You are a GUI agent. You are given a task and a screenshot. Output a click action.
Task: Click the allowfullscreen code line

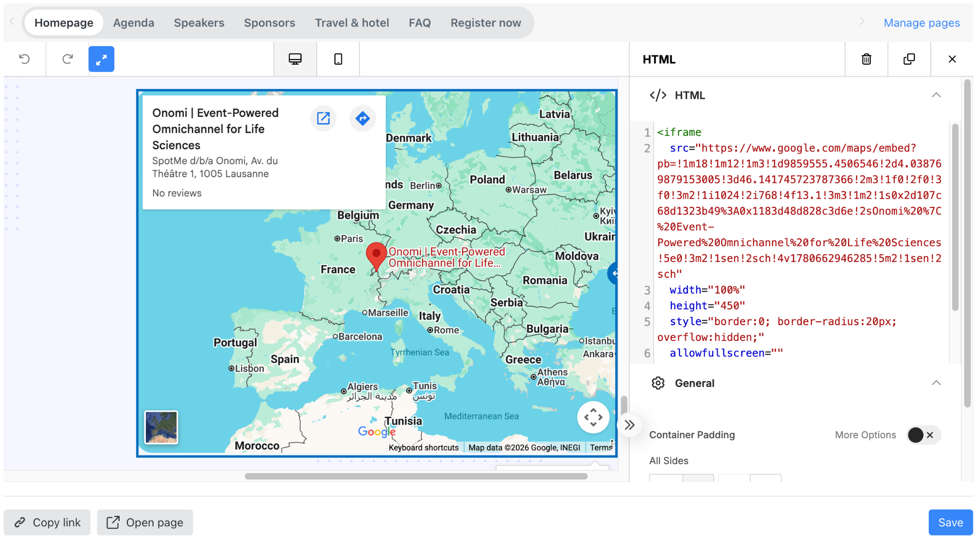(x=726, y=353)
